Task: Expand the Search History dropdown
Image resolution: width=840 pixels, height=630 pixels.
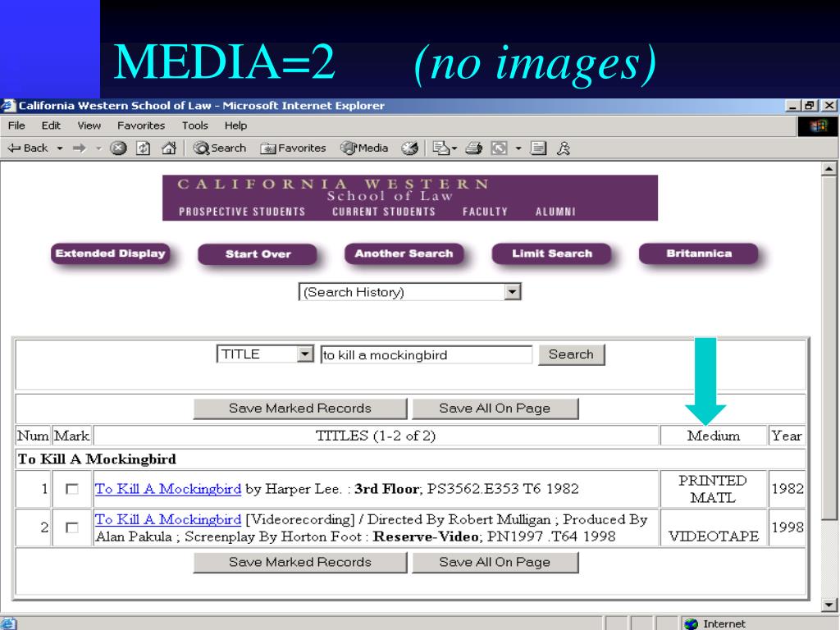Action: pos(513,292)
